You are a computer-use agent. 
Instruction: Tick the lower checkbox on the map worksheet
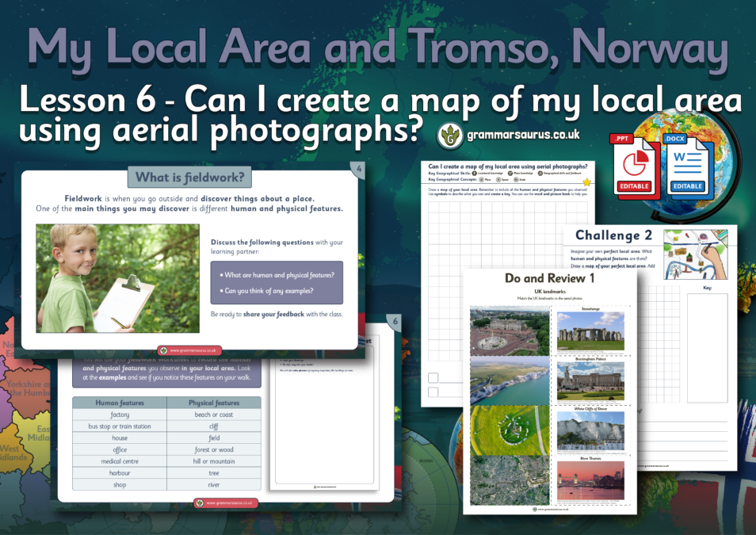[x=433, y=392]
